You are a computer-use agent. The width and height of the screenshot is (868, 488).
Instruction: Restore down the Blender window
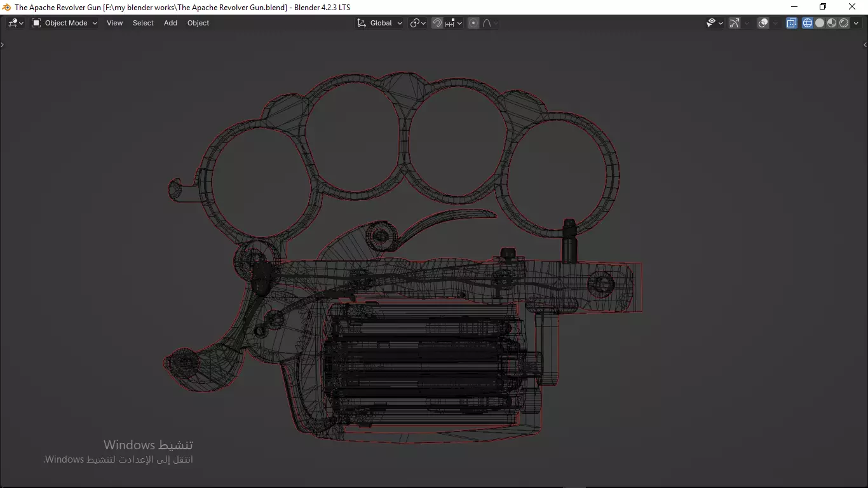[x=823, y=7]
